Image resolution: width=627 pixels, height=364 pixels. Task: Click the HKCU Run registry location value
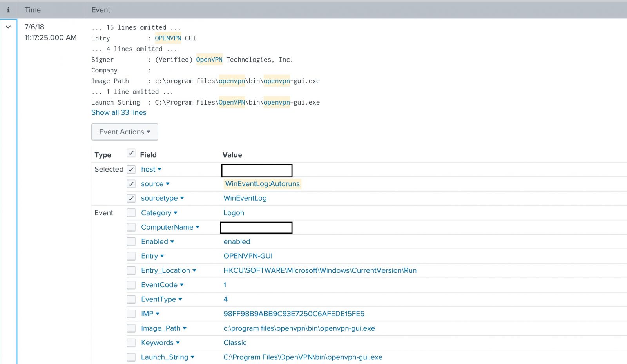[x=320, y=271]
